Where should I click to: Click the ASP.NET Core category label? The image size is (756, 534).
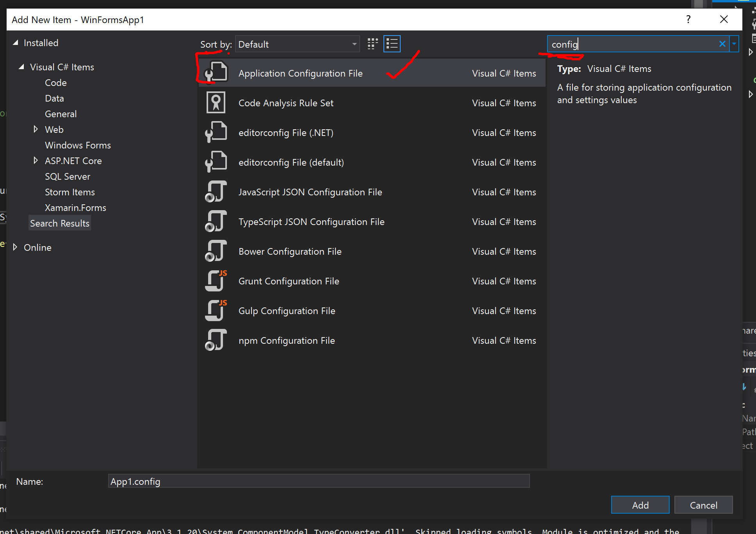tap(73, 161)
